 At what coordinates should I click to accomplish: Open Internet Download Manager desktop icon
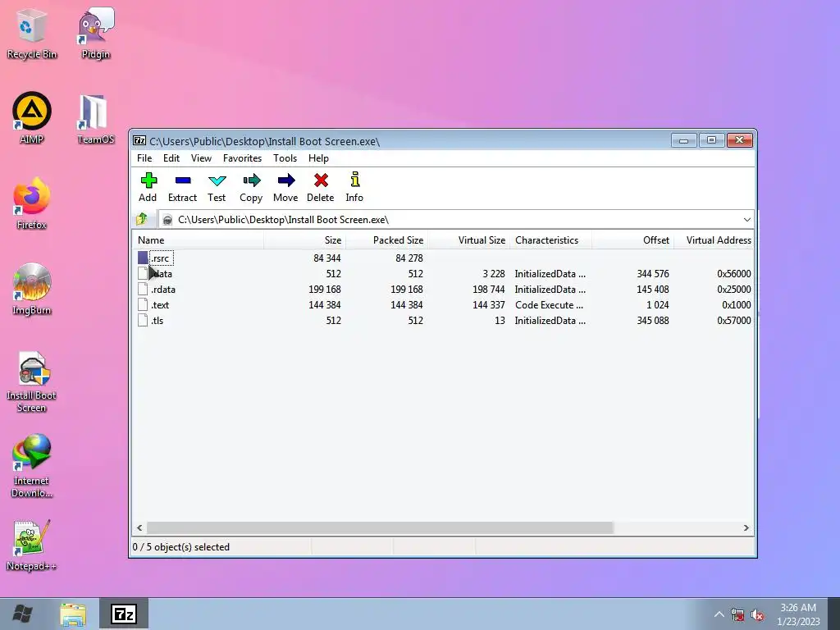point(32,466)
